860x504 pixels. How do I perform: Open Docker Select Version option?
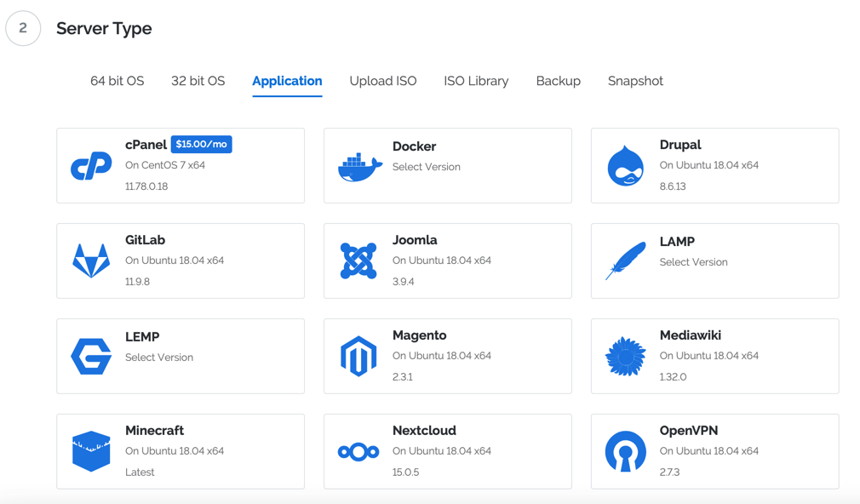tap(426, 167)
